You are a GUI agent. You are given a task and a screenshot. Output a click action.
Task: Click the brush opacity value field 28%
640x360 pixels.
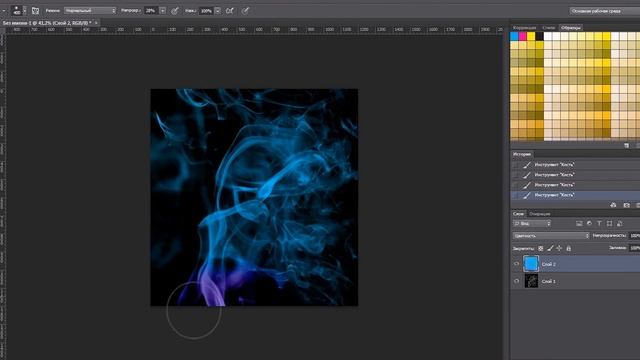[151, 11]
